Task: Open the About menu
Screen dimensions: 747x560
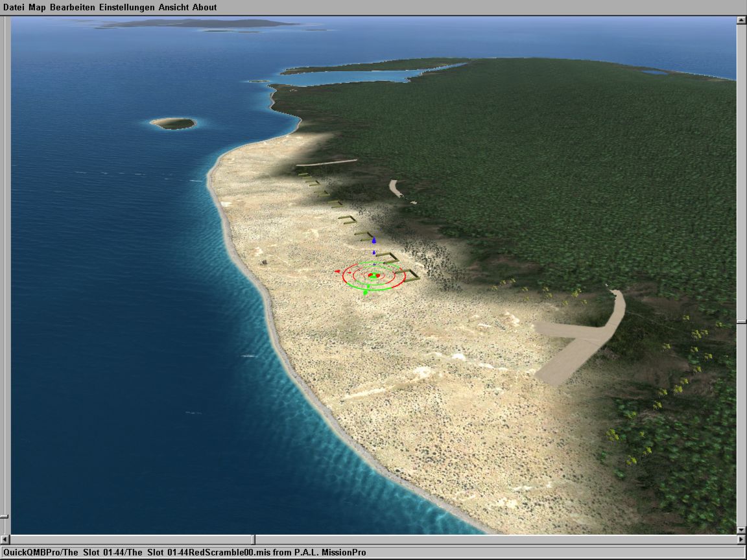Action: point(204,7)
